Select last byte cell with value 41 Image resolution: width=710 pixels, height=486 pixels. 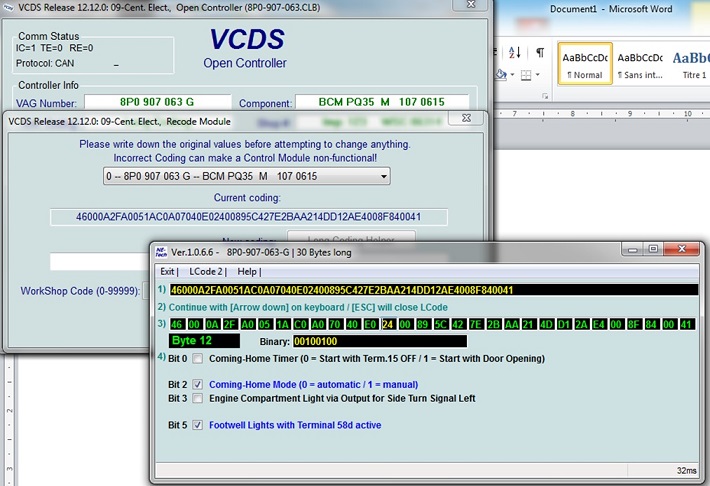coord(686,324)
